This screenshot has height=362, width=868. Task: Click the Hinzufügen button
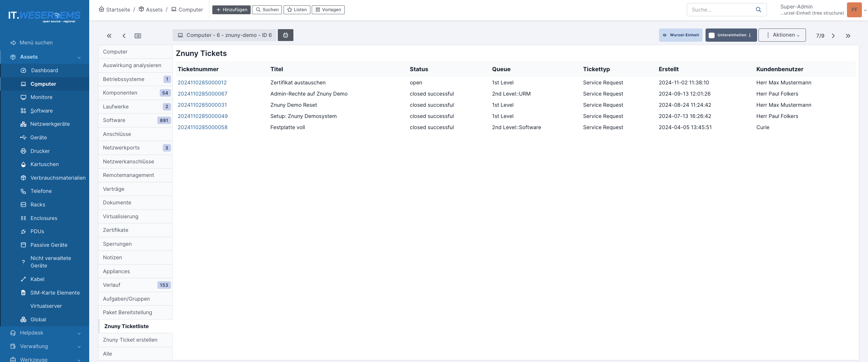click(x=232, y=10)
